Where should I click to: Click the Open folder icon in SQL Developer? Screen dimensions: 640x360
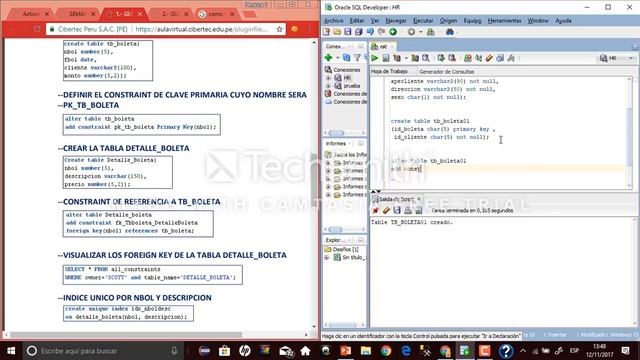coord(337,32)
